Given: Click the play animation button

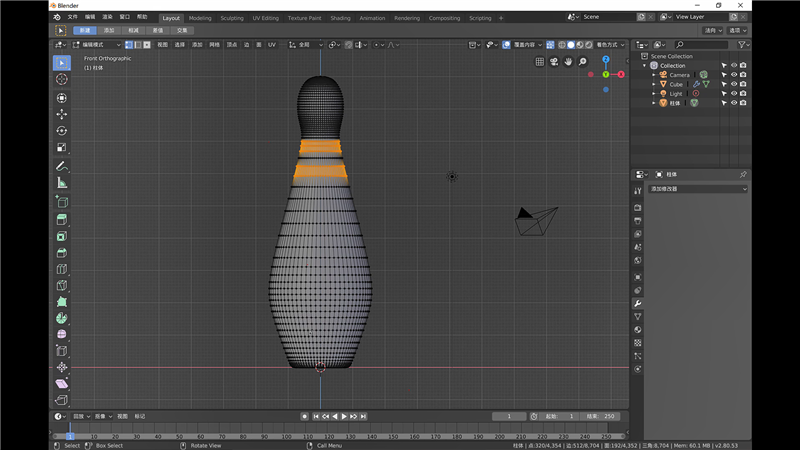Looking at the screenshot, I should coord(344,416).
